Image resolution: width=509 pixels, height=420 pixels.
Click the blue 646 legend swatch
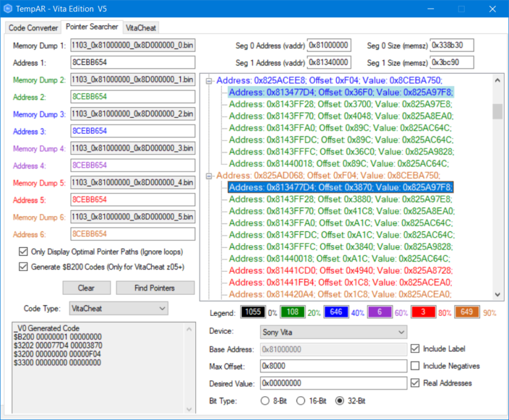tap(336, 312)
